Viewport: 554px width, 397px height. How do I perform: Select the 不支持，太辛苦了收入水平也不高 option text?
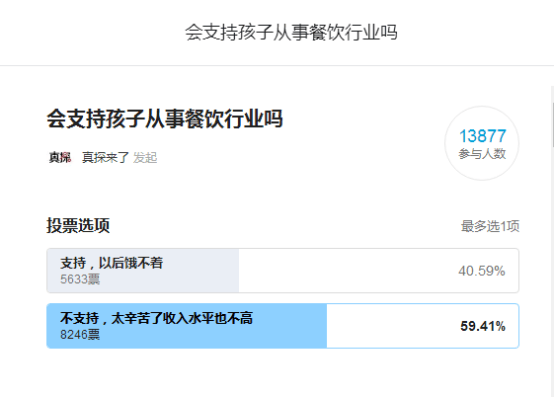click(x=157, y=318)
